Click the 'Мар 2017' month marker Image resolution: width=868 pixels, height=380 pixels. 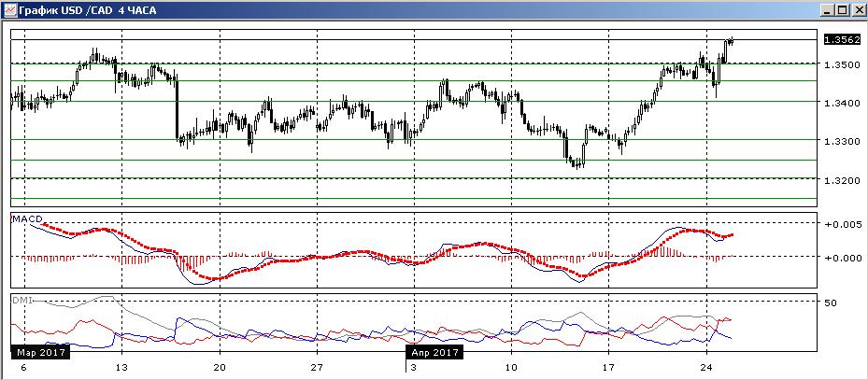pos(41,352)
